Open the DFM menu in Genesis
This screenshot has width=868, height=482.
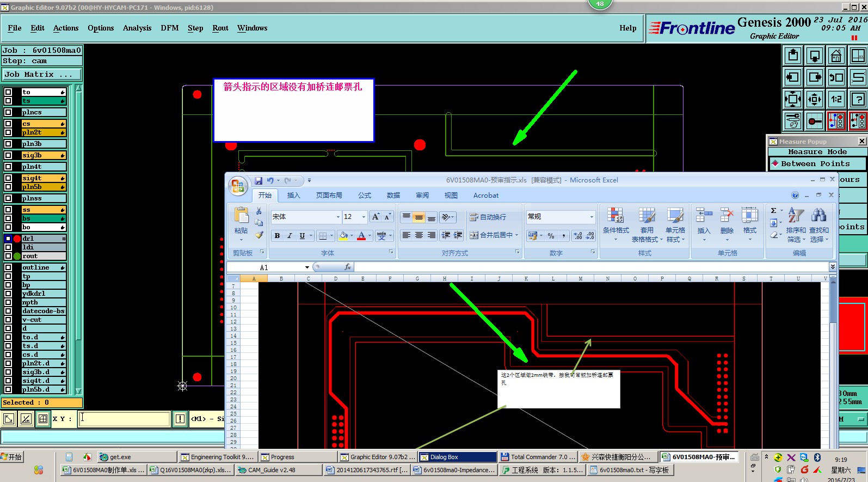(170, 28)
